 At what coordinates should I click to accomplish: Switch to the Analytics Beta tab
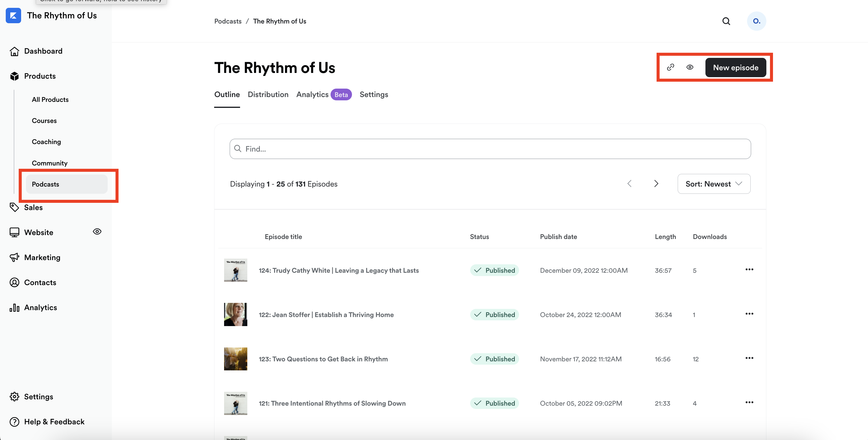click(324, 95)
